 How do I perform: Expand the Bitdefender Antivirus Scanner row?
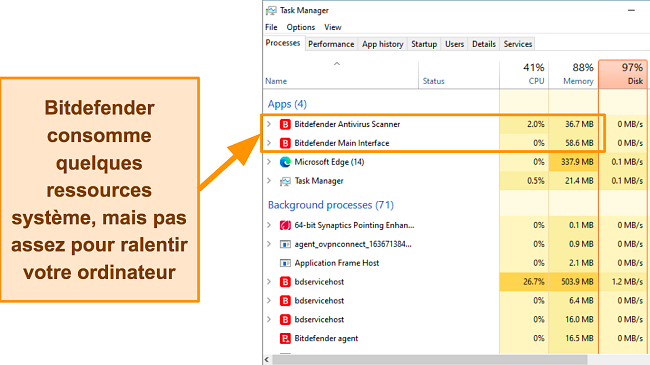click(x=269, y=124)
